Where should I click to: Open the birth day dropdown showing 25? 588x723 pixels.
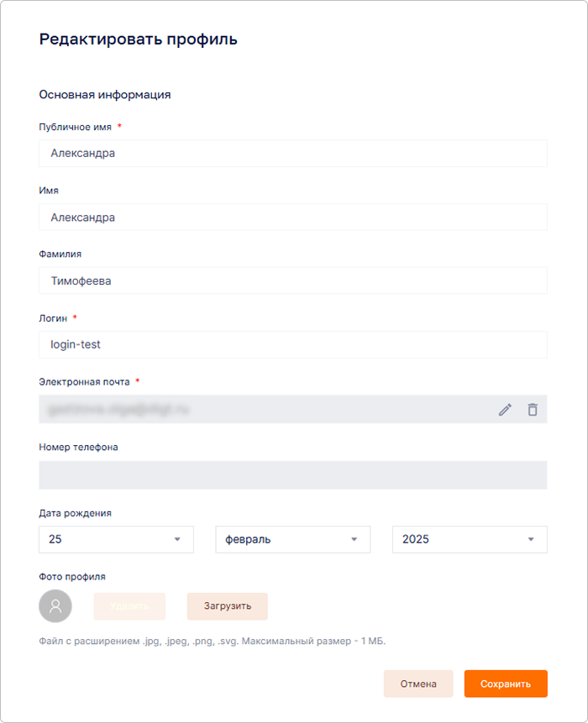(x=116, y=539)
